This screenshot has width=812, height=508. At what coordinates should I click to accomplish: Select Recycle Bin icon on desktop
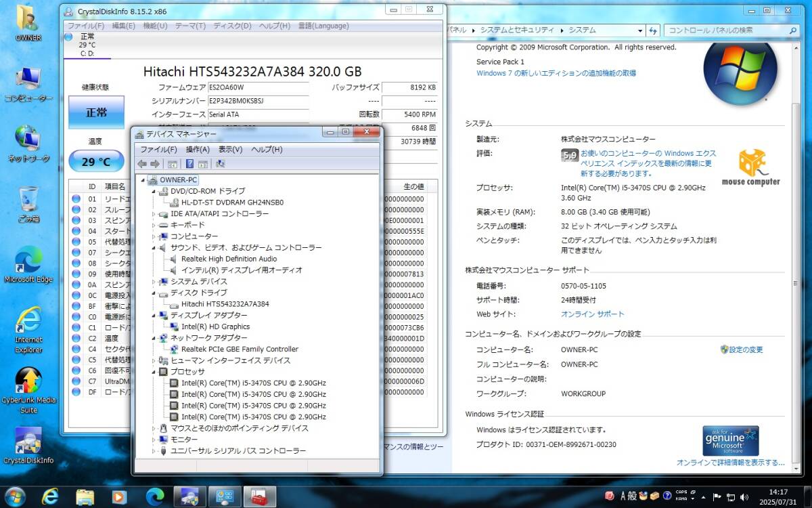coord(28,205)
